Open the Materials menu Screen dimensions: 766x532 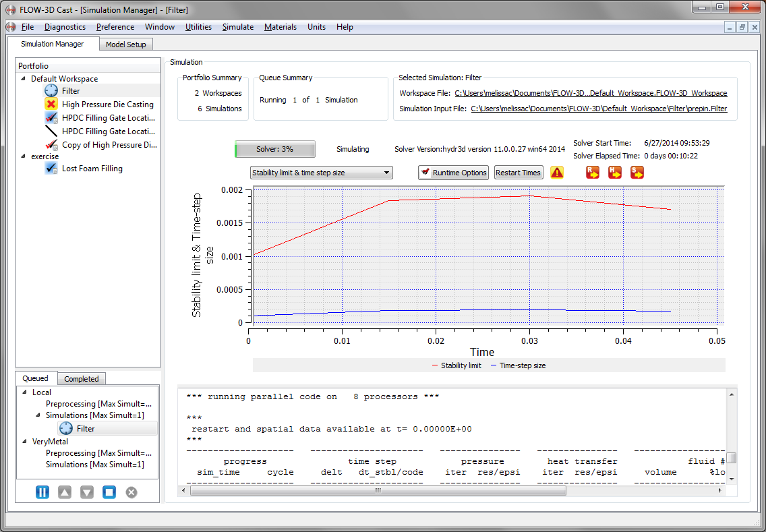[281, 27]
